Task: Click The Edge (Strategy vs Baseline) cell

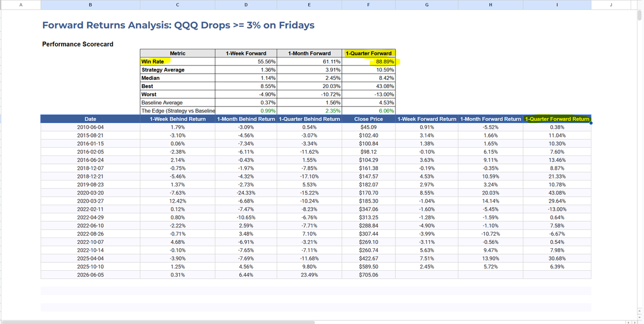Action: pyautogui.click(x=178, y=111)
